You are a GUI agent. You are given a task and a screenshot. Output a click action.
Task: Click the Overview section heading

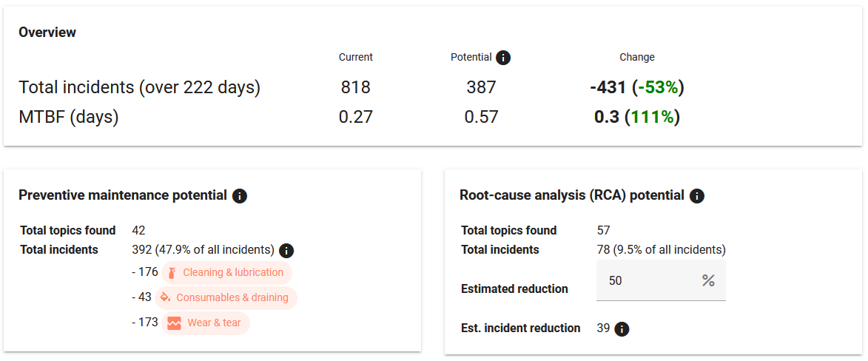[47, 32]
